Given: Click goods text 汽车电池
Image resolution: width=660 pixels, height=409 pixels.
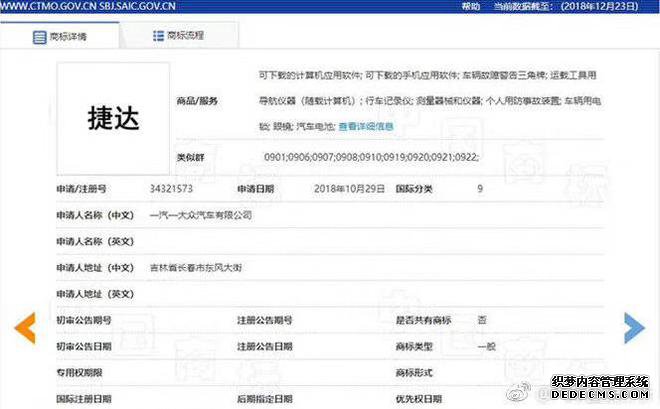Looking at the screenshot, I should click(x=316, y=126).
